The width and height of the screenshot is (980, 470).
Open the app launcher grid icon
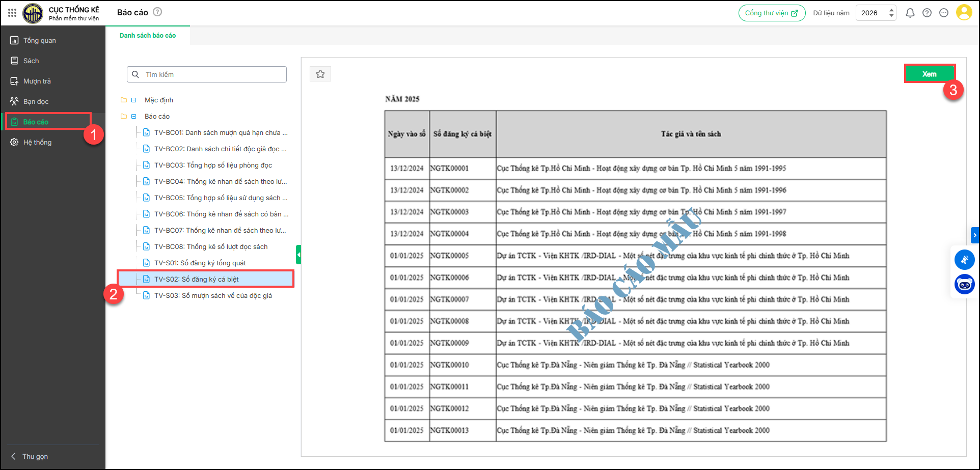tap(12, 13)
